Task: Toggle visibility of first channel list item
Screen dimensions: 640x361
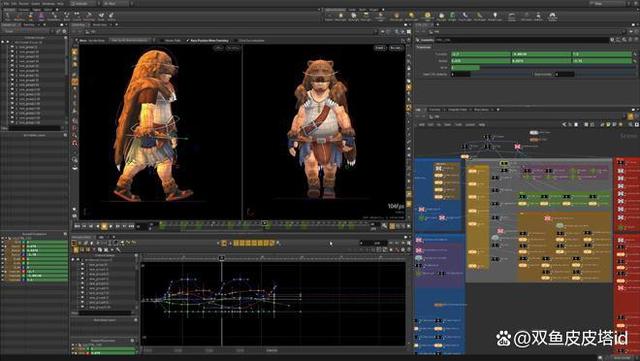Action: [12, 47]
